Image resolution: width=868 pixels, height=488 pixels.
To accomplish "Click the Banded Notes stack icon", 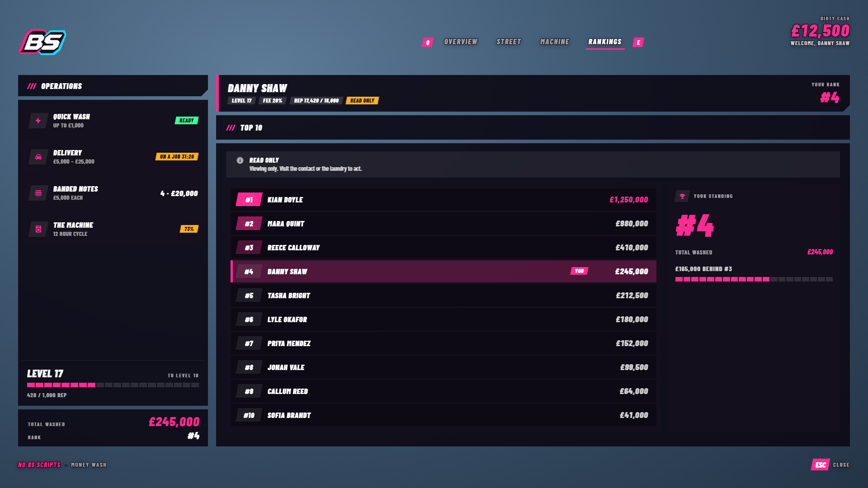I will click(38, 193).
